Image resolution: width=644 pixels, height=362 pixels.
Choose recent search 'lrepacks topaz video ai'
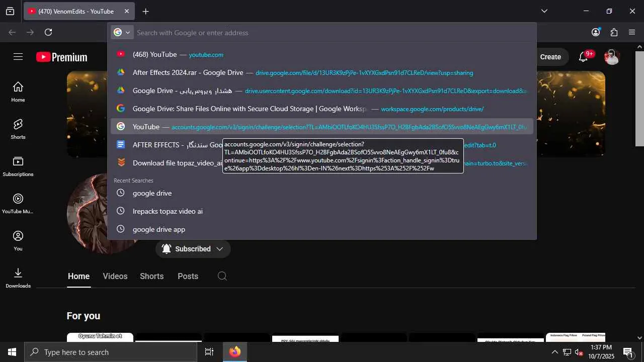322,211
